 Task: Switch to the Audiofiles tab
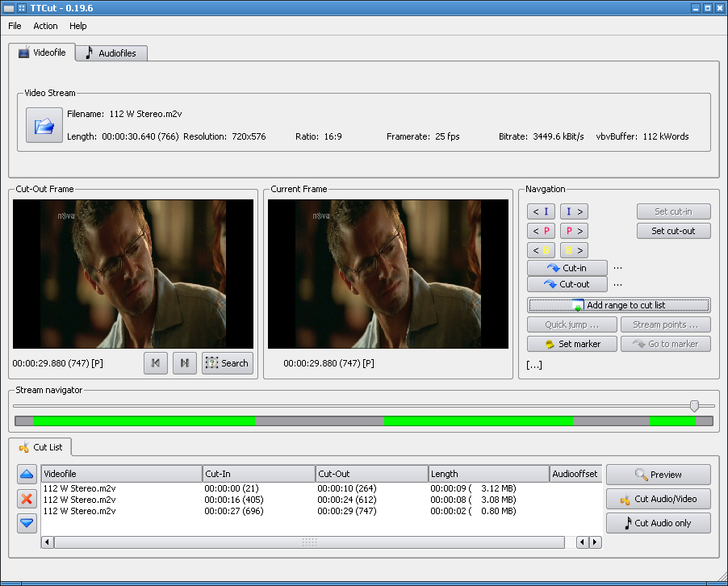(x=111, y=53)
